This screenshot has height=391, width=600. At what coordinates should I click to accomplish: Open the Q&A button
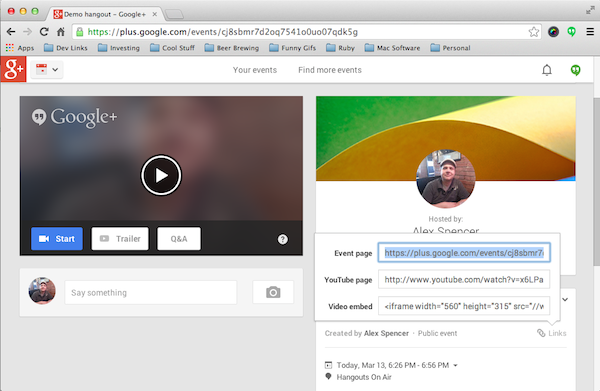[x=179, y=239]
